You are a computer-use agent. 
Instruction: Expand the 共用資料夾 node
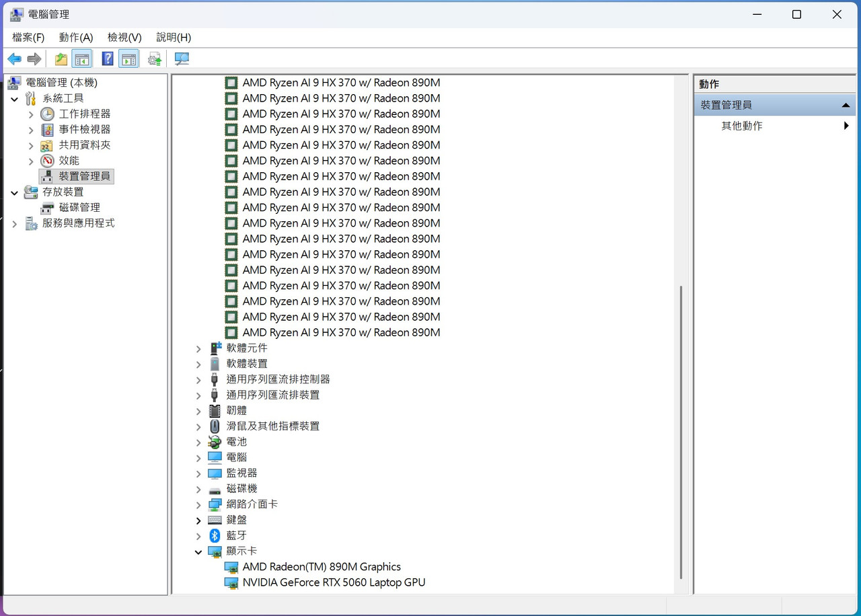click(31, 145)
